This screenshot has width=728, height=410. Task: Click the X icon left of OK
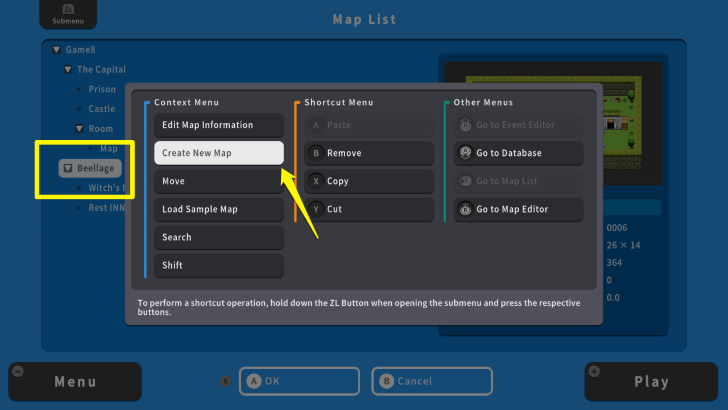click(x=226, y=381)
